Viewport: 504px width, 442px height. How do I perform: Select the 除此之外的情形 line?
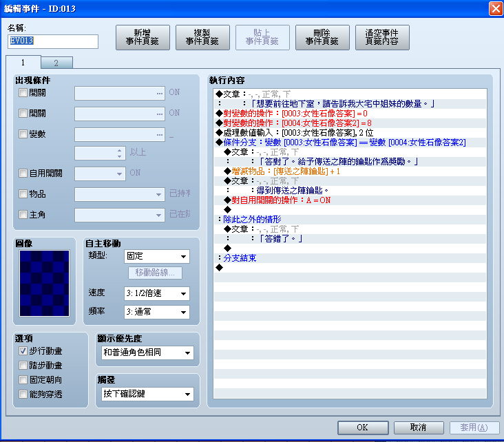click(x=350, y=220)
